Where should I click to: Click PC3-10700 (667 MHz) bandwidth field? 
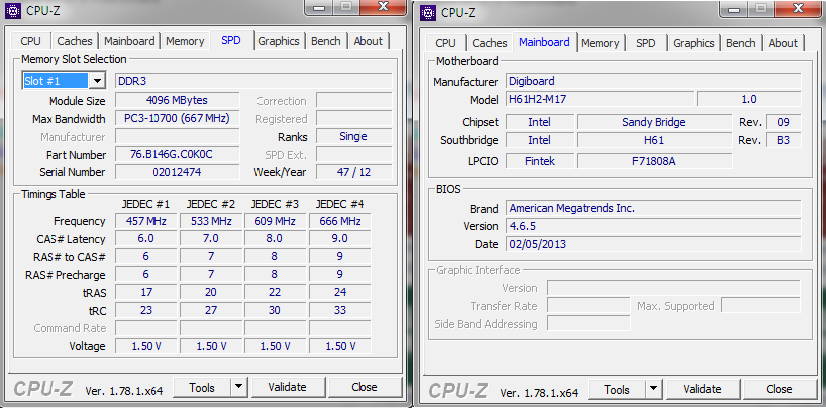click(176, 118)
